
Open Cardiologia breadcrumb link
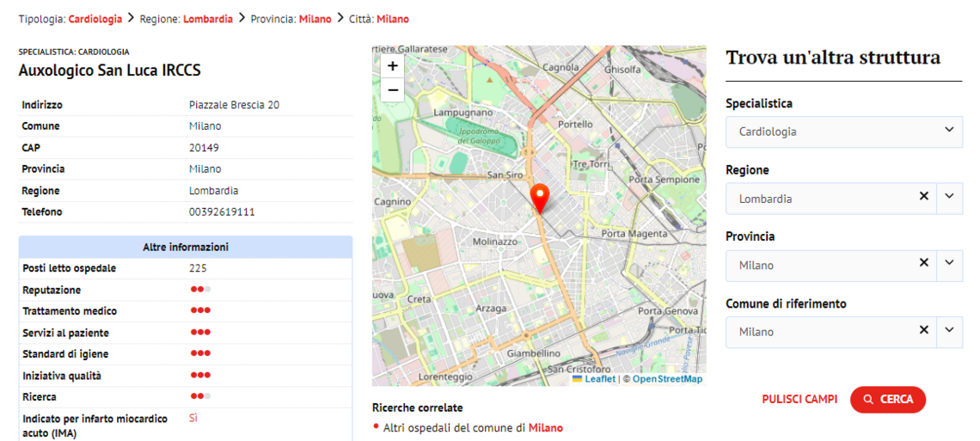point(95,19)
